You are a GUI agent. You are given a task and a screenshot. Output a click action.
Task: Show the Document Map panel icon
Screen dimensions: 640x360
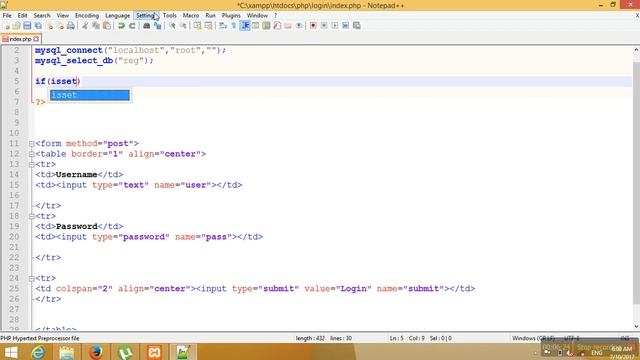pos(266,26)
